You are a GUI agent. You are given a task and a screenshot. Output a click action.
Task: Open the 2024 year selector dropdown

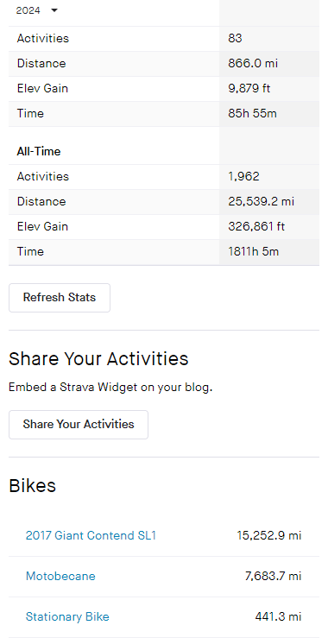[x=36, y=10]
